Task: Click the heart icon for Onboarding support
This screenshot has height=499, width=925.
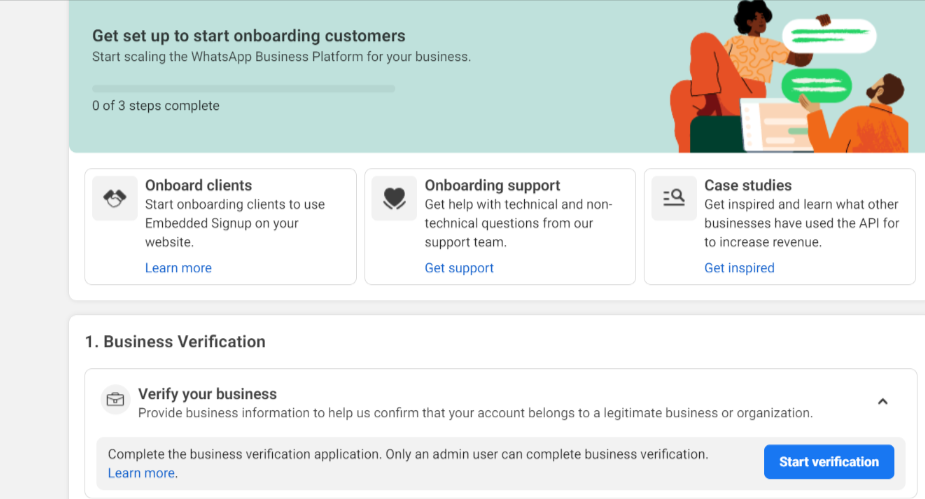Action: [x=394, y=198]
